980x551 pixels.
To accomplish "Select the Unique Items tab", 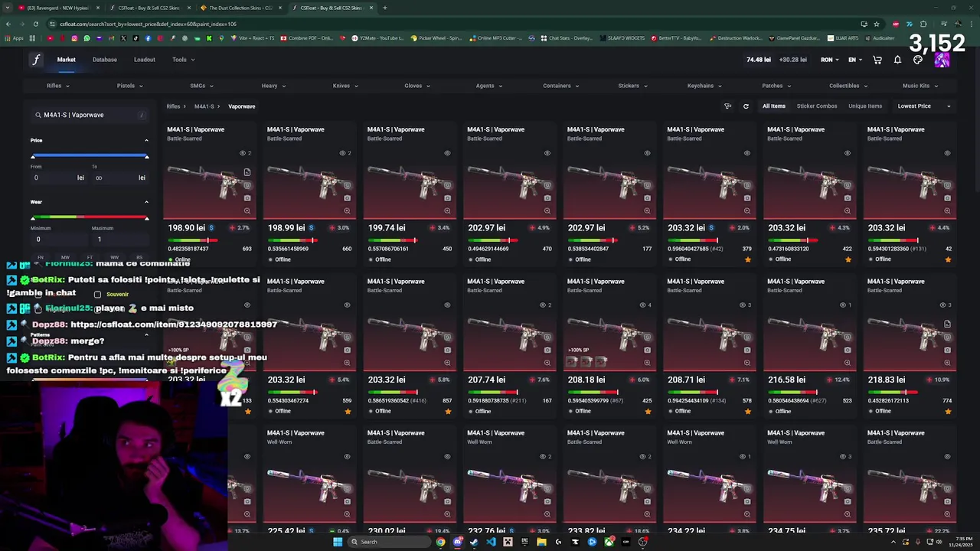I will tap(865, 106).
